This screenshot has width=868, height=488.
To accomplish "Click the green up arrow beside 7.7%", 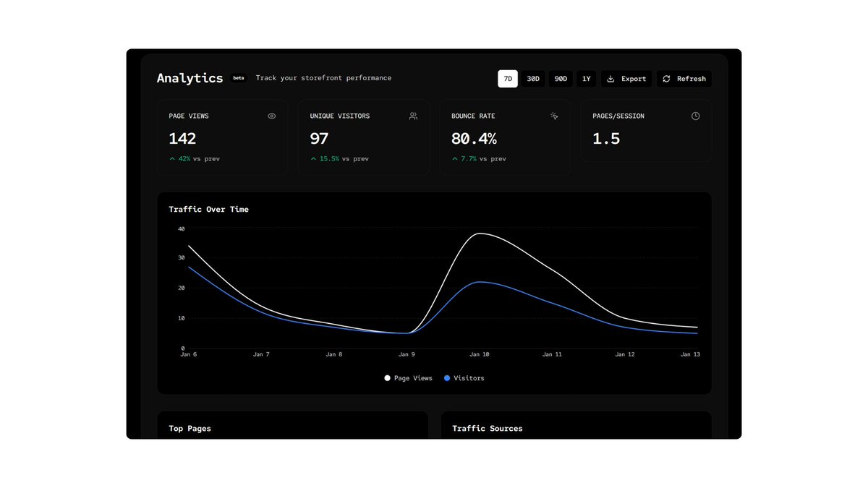I will click(x=454, y=158).
